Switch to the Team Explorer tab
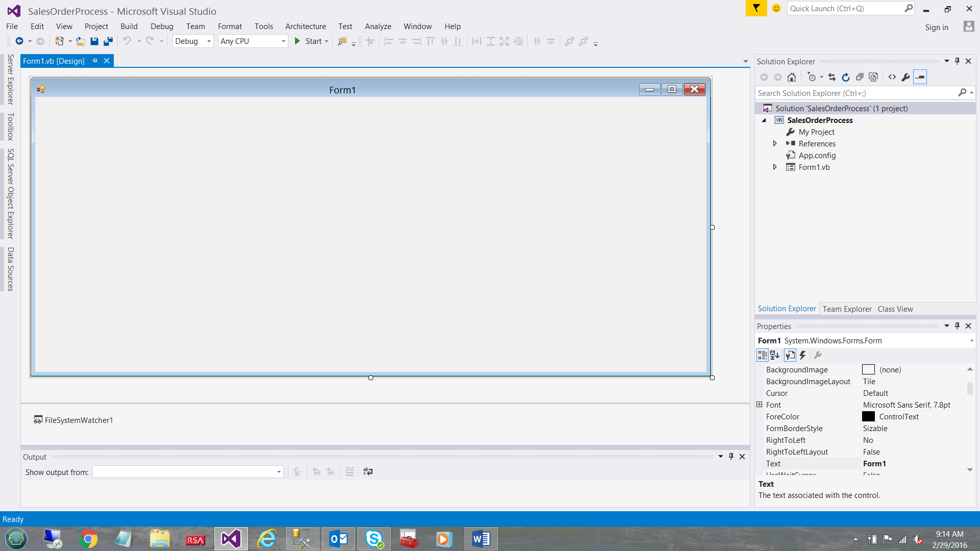980x551 pixels. click(847, 309)
